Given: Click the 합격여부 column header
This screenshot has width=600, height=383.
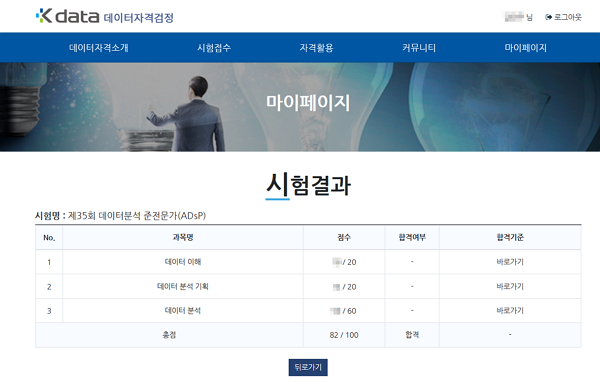Looking at the screenshot, I should 412,238.
